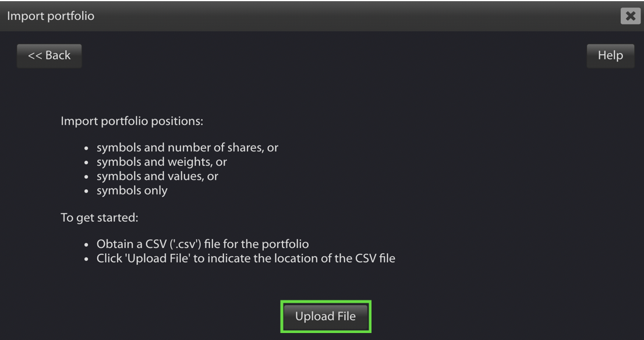Image resolution: width=644 pixels, height=340 pixels.
Task: Click the 'Import portfolio positions:' heading
Action: pos(132,122)
